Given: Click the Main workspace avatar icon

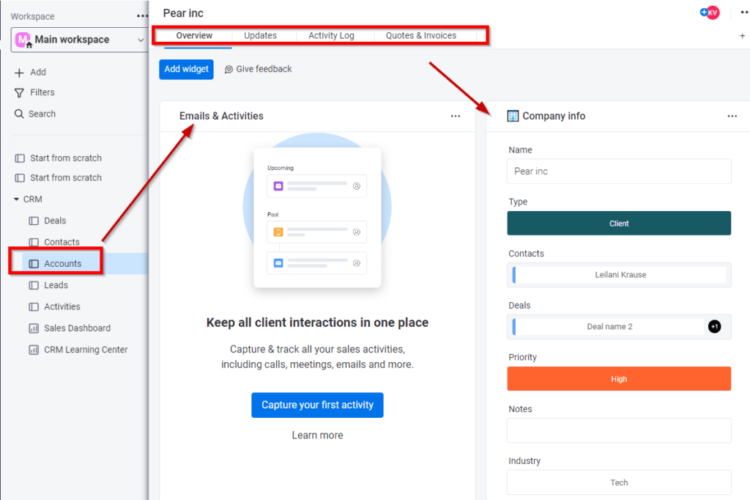Looking at the screenshot, I should (x=22, y=40).
